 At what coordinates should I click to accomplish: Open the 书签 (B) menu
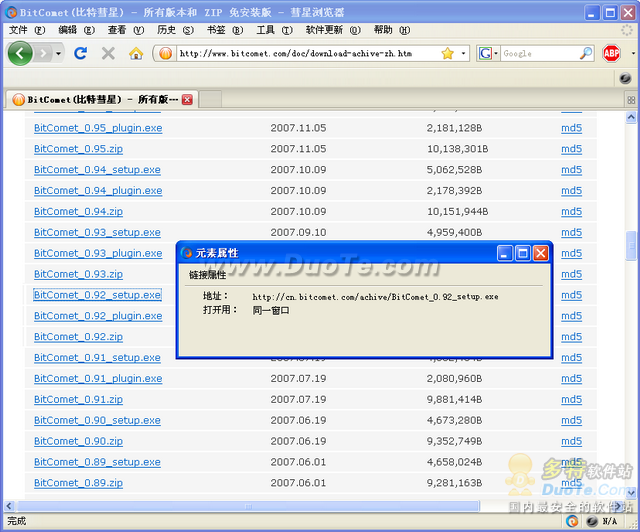click(x=225, y=30)
